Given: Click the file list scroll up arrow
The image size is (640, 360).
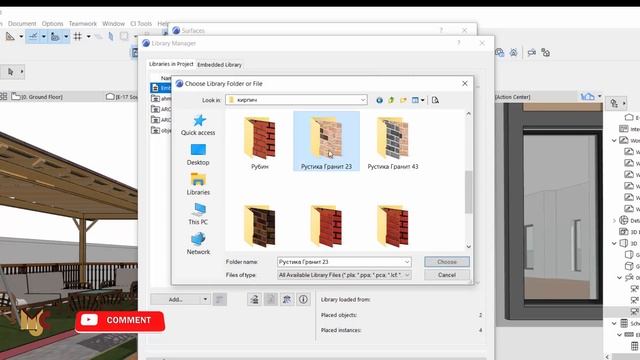Looking at the screenshot, I should point(468,114).
